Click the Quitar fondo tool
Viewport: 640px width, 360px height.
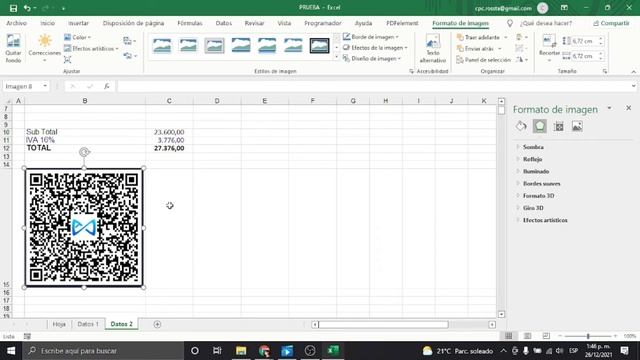[13, 49]
